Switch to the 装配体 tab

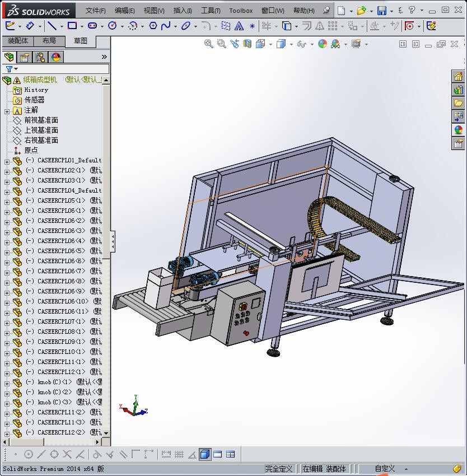pos(18,41)
